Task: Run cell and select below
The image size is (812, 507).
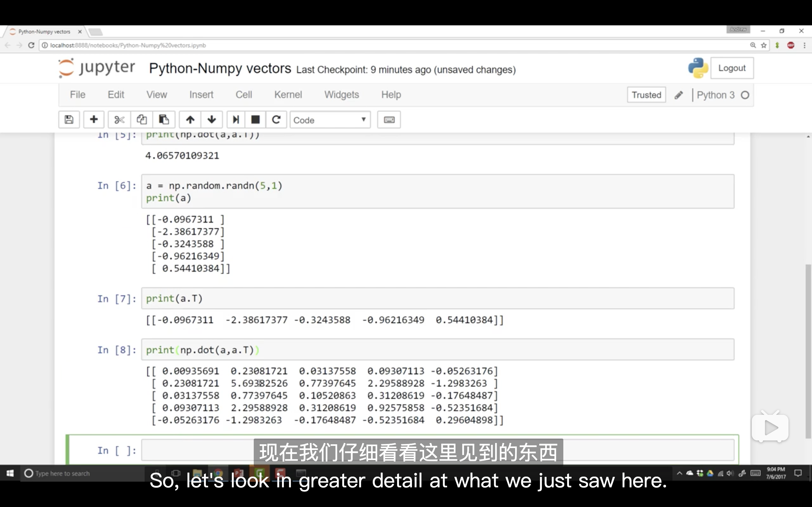Action: point(236,120)
